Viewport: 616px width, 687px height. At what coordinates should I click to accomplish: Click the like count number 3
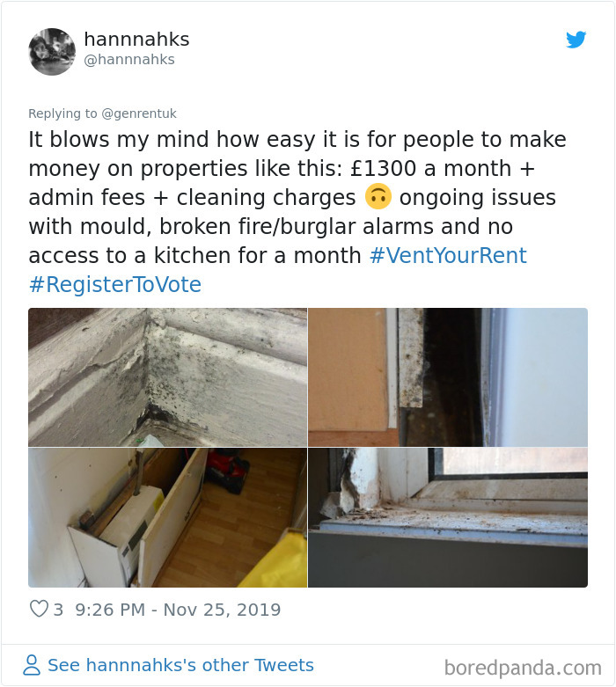pos(58,610)
